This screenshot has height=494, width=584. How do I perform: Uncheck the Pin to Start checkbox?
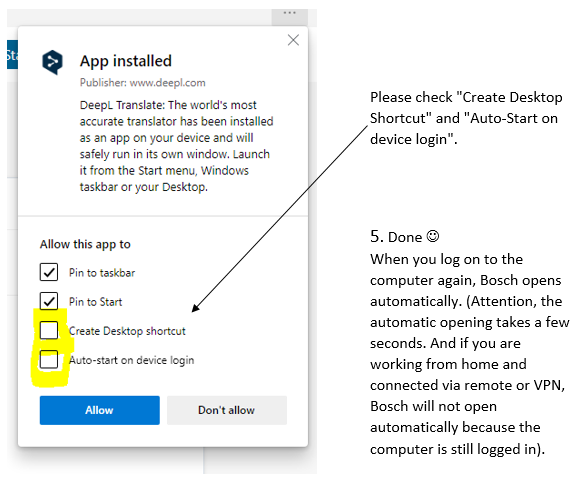[x=49, y=301]
